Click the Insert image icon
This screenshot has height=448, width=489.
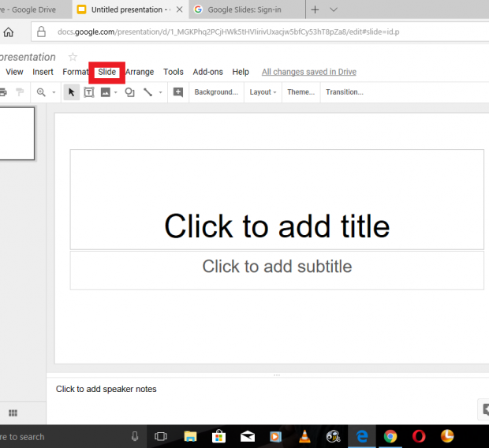click(105, 92)
